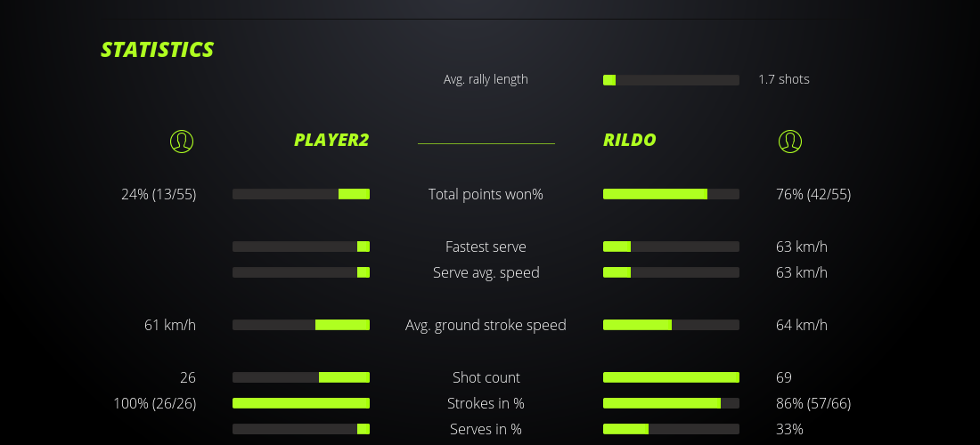980x445 pixels.
Task: Select the RILDO name heading
Action: pos(630,140)
